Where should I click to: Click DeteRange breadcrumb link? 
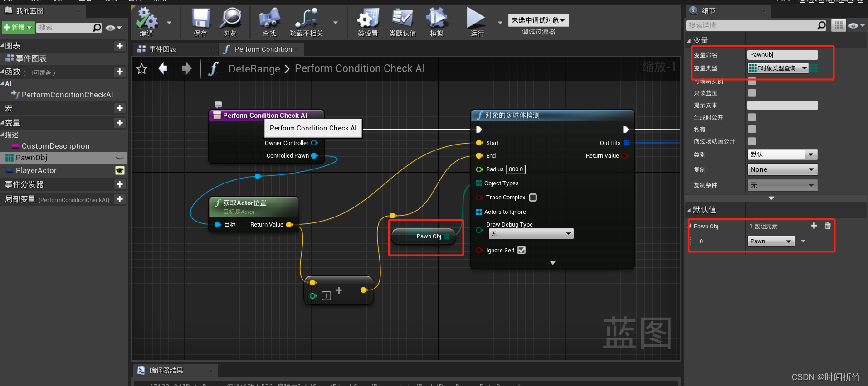pyautogui.click(x=254, y=68)
